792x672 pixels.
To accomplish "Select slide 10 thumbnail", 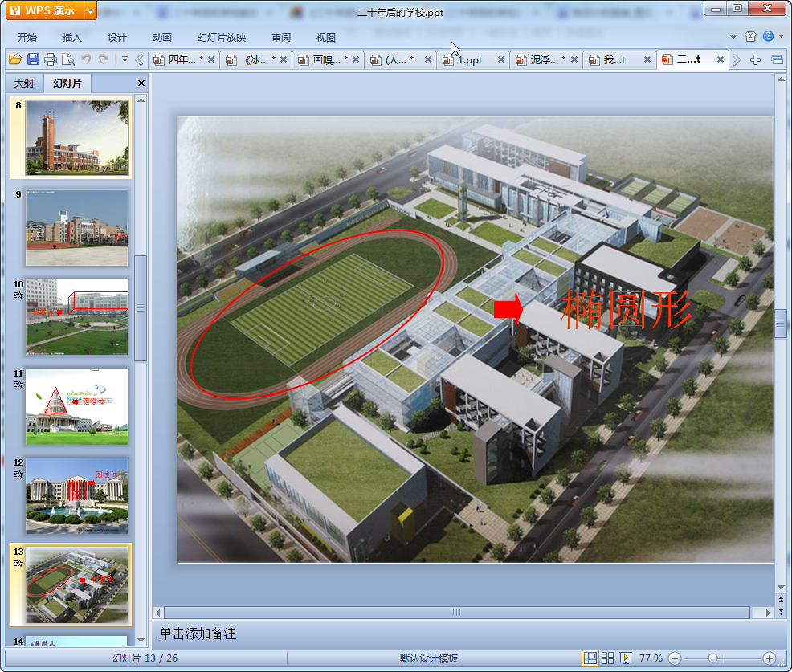I will click(77, 316).
